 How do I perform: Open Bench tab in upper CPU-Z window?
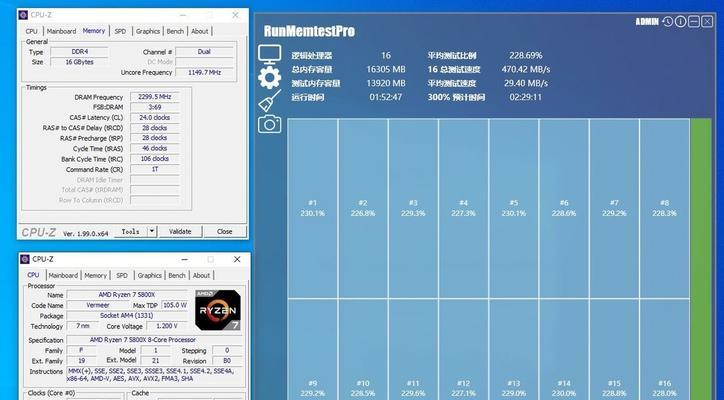(x=175, y=31)
